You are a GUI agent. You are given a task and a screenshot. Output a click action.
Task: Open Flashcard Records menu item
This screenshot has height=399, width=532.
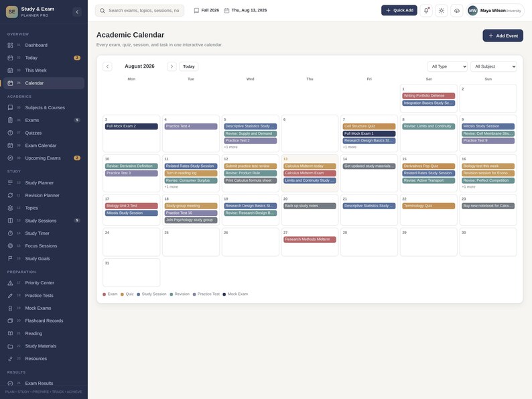[44, 321]
